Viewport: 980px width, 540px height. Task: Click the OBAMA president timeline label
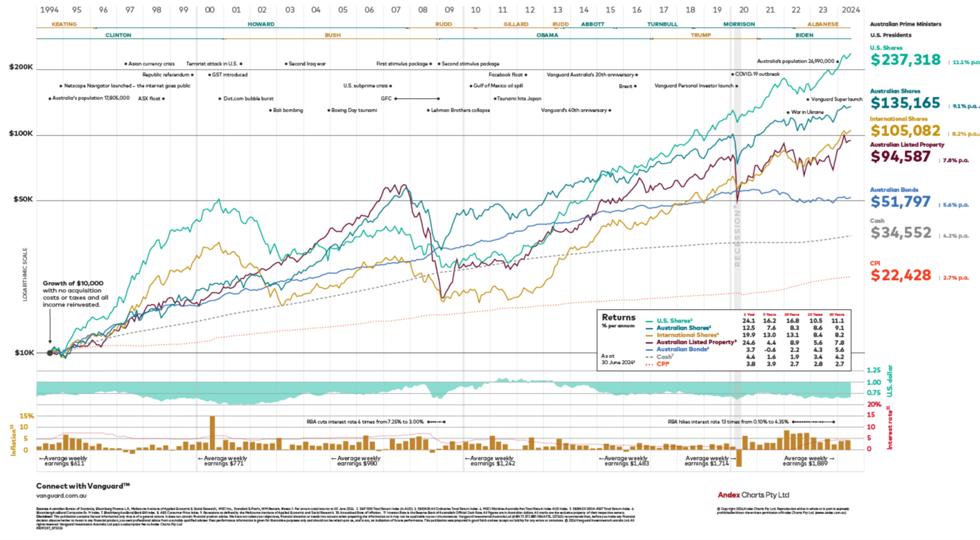coord(547,35)
